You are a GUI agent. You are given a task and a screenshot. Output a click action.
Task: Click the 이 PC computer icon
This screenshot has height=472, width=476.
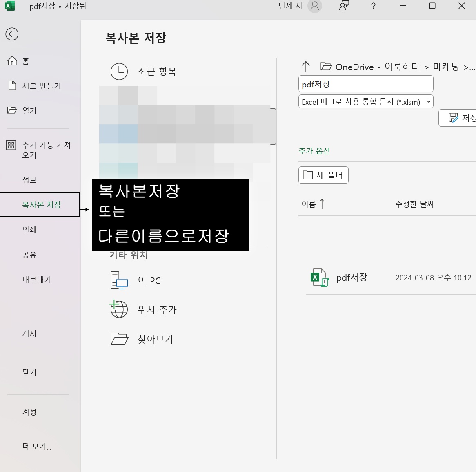point(119,280)
